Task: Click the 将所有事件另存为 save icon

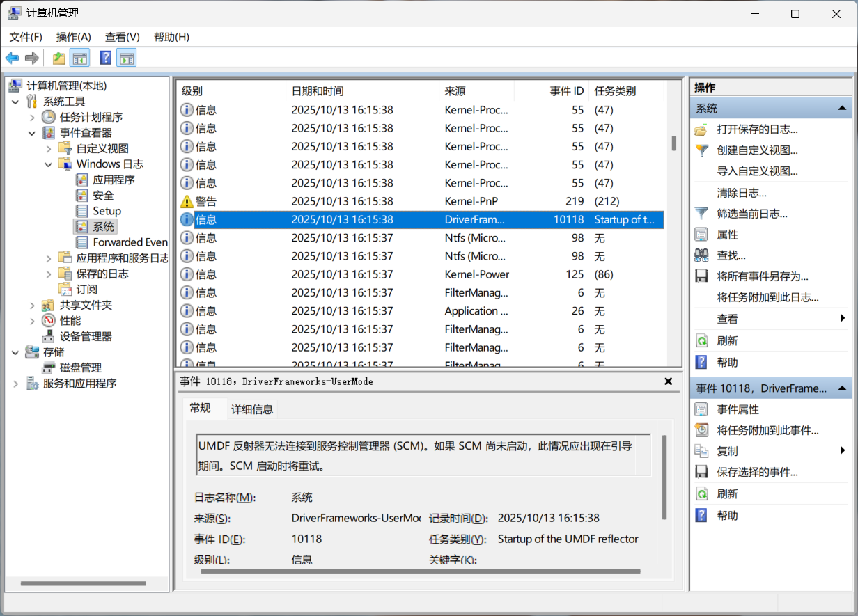Action: (702, 276)
